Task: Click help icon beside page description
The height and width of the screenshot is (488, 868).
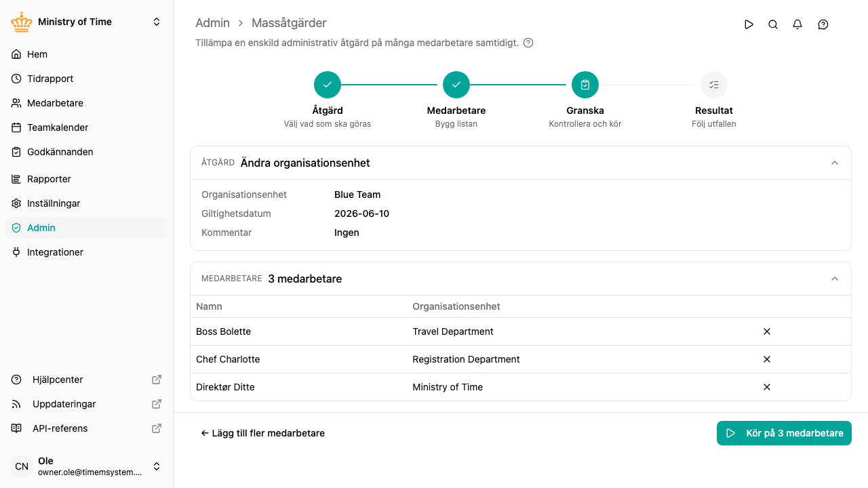Action: point(528,43)
